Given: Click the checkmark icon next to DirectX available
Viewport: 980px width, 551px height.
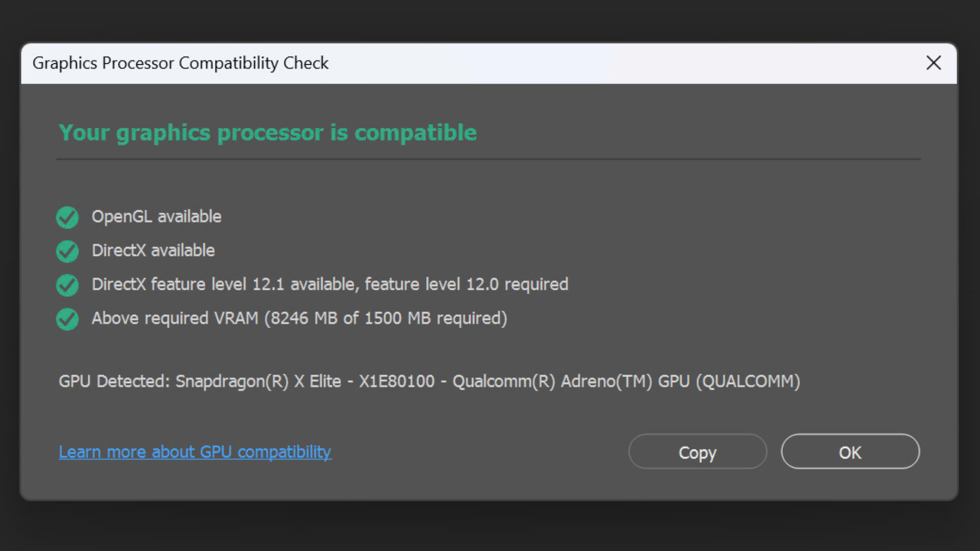Looking at the screenshot, I should pos(67,251).
